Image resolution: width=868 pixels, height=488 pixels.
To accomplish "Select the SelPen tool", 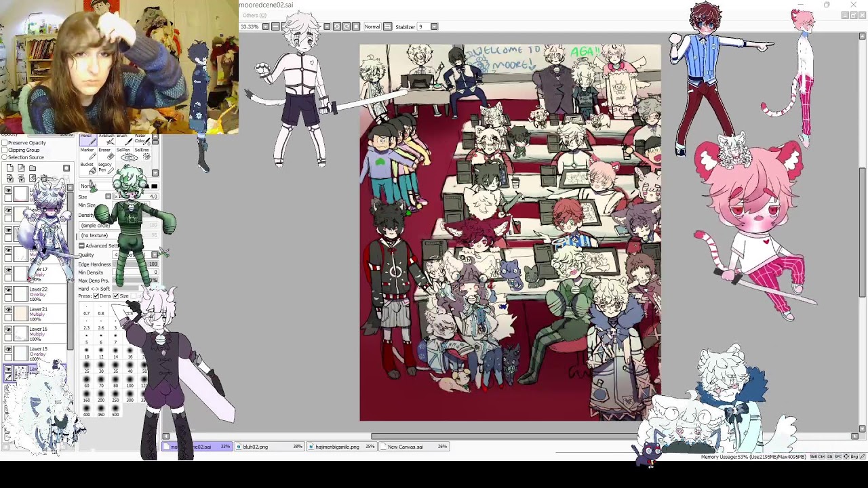I will click(x=125, y=153).
